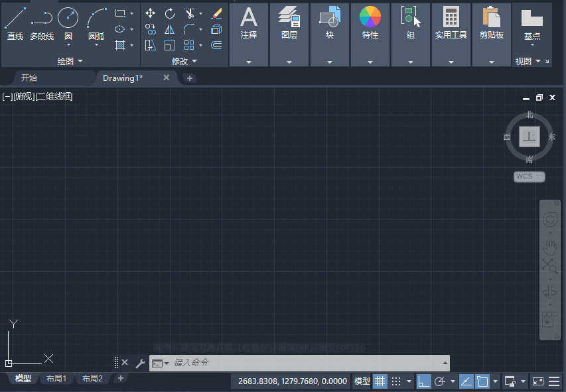Toggle ortho mode in status bar

tap(423, 381)
